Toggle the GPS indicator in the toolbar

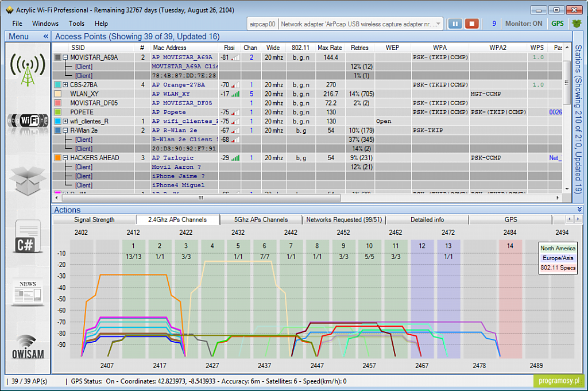[557, 24]
